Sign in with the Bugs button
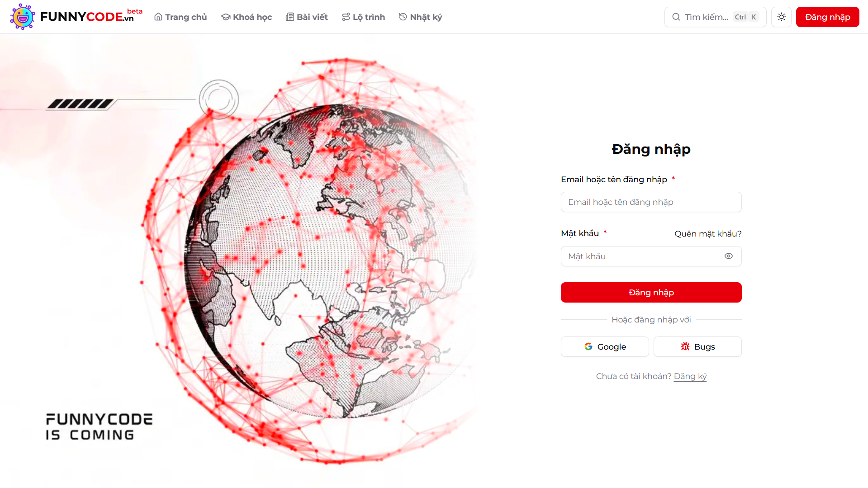The image size is (868, 488). tap(697, 346)
